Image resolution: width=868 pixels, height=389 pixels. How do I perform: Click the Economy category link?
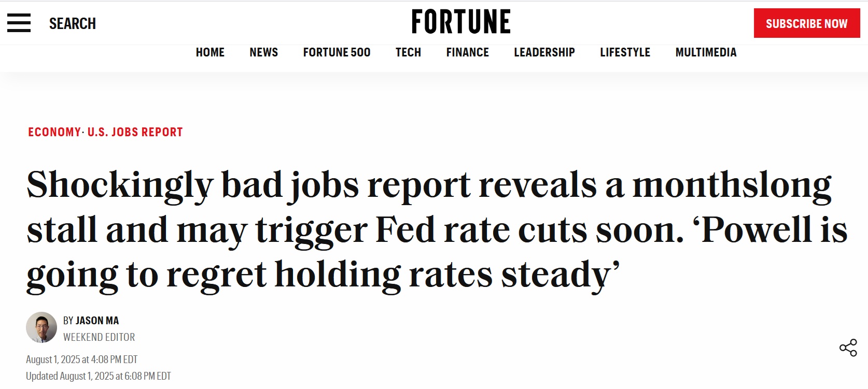[54, 132]
